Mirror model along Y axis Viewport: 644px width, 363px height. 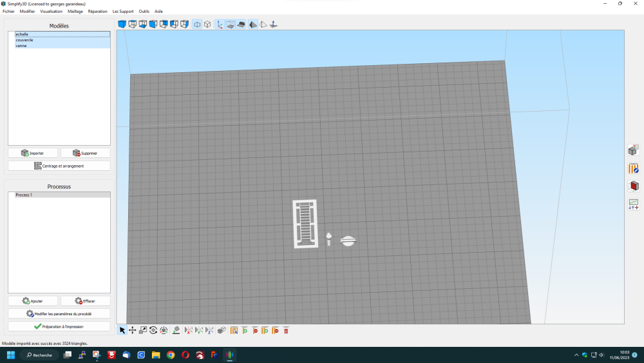pyautogui.click(x=199, y=330)
